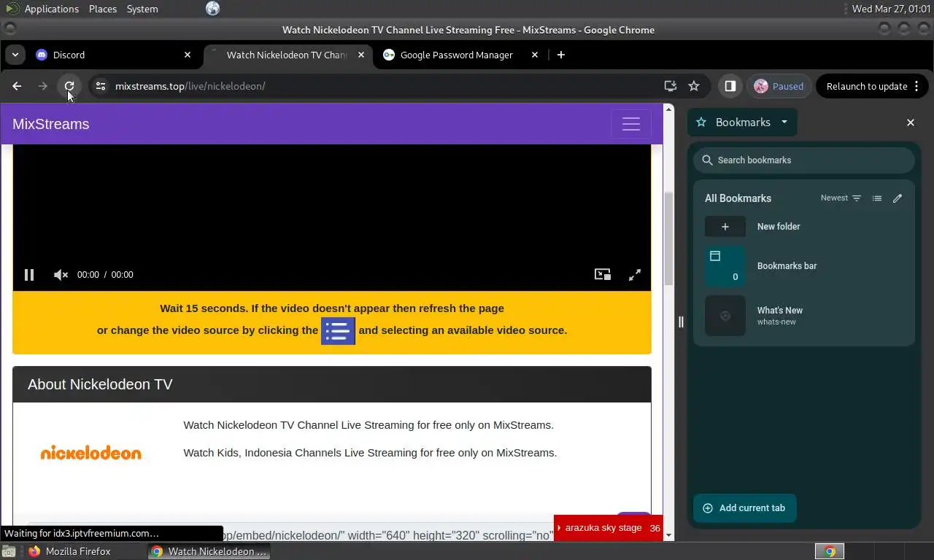Open Chrome profile marked Paused
Image resolution: width=934 pixels, height=560 pixels.
(779, 86)
